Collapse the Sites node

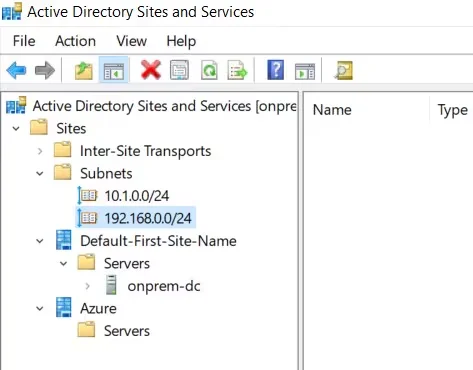16,128
